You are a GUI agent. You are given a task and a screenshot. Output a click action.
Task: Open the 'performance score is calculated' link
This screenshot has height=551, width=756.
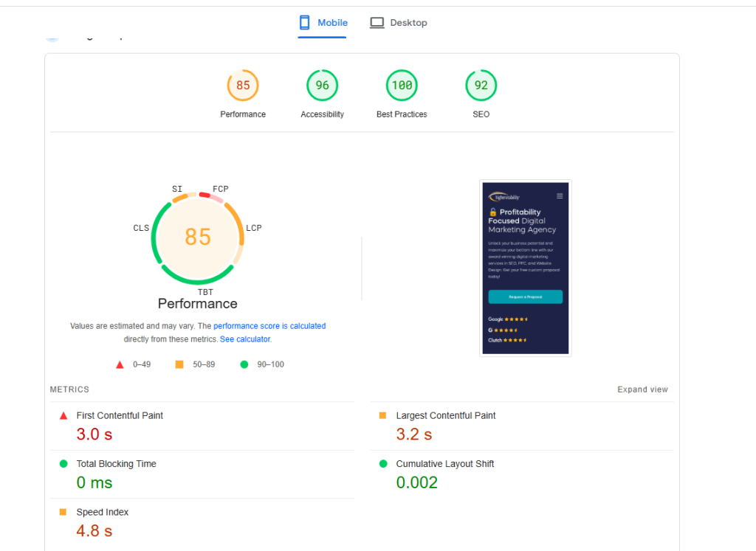click(269, 326)
